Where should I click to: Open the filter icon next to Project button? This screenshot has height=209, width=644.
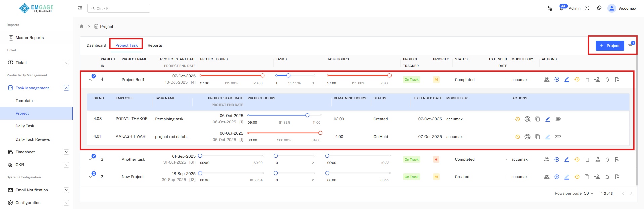point(630,46)
